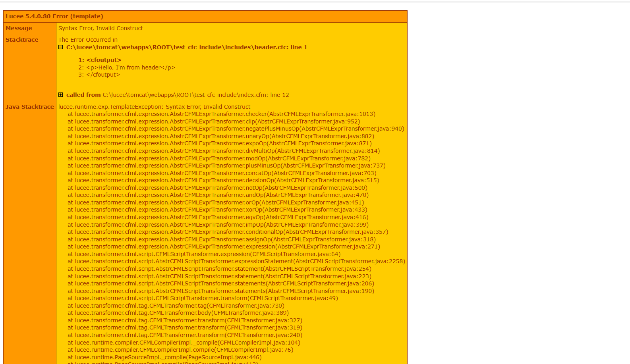Click code line '3: </cfoutput>'
The image size is (630, 364).
click(x=99, y=75)
